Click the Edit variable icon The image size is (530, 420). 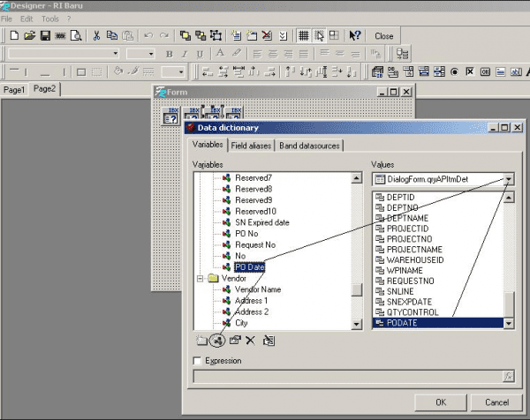click(x=235, y=341)
